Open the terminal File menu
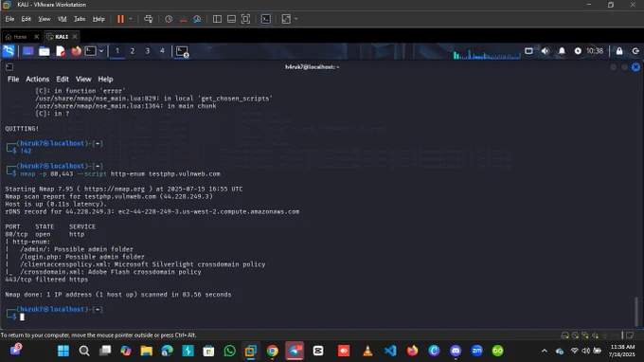 (x=13, y=79)
